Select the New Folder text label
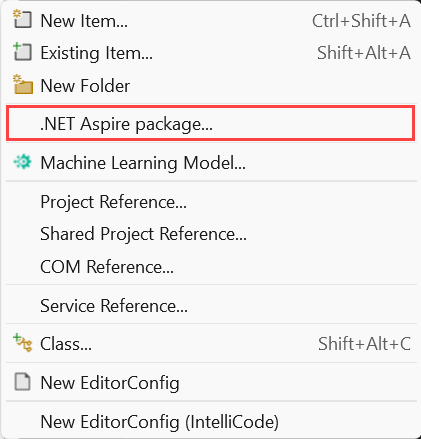 click(85, 85)
